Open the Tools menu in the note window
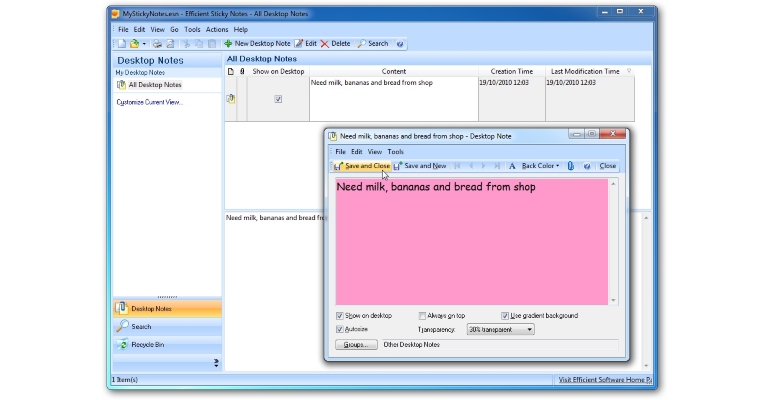 (395, 152)
